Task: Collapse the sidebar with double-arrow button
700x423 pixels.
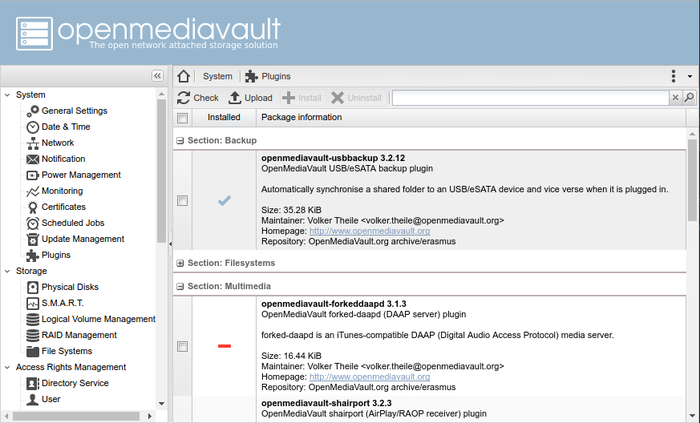Action: [x=158, y=76]
